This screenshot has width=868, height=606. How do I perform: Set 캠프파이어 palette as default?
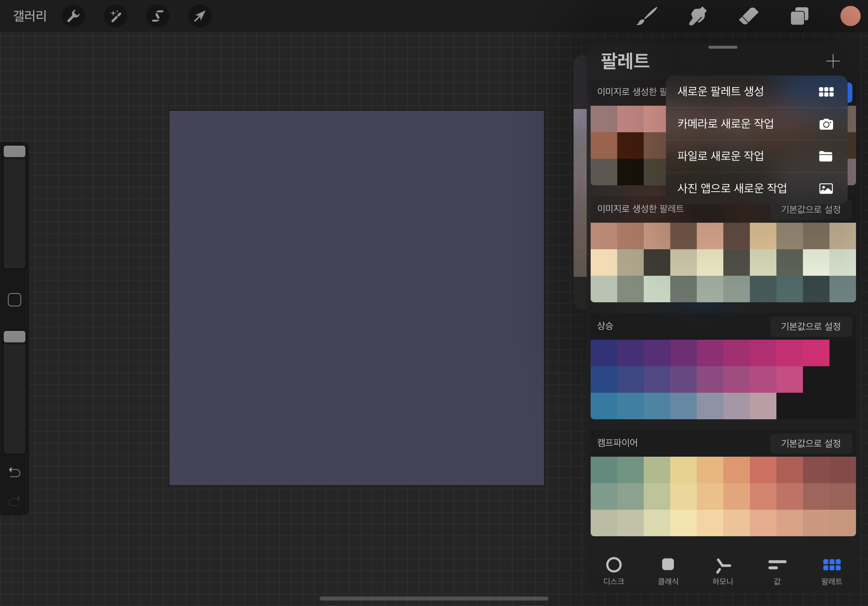pos(811,443)
